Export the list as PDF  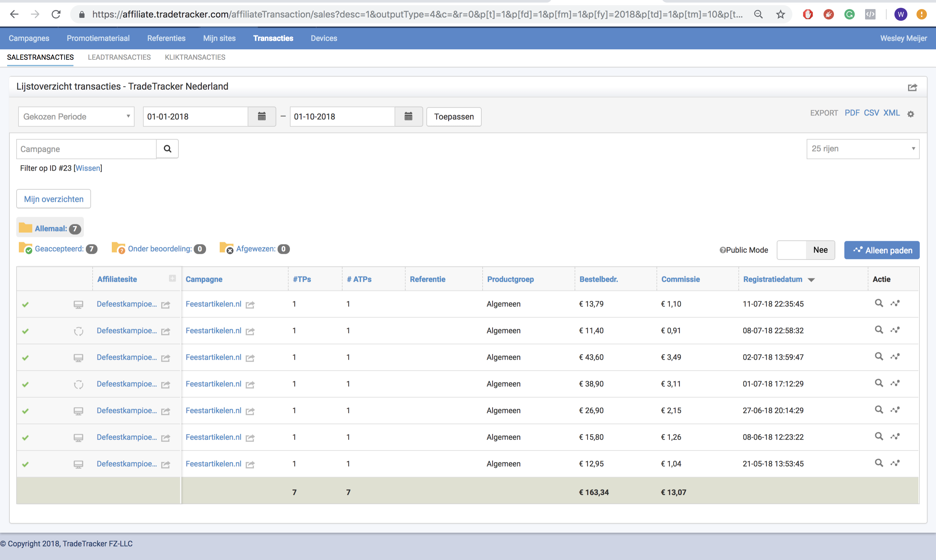[x=852, y=113]
